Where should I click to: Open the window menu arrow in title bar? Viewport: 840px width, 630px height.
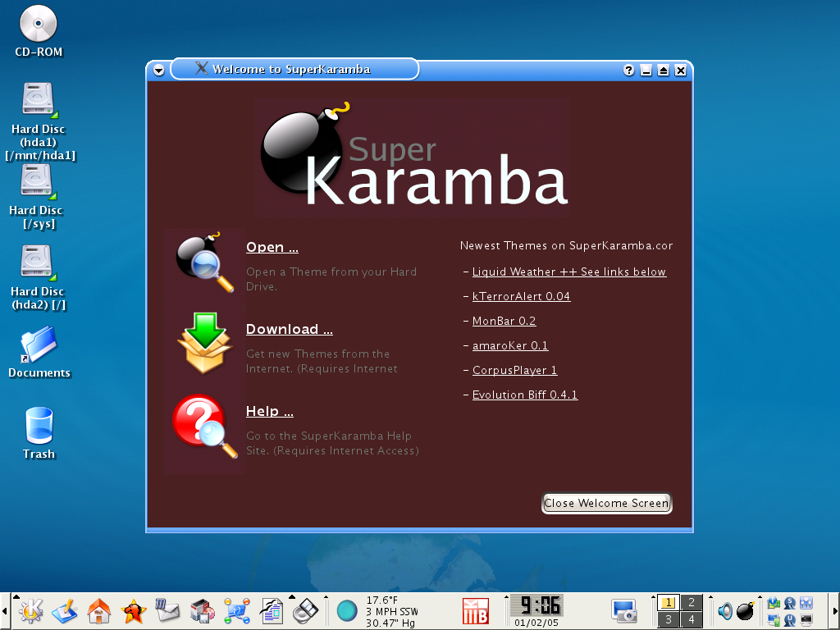tap(158, 70)
